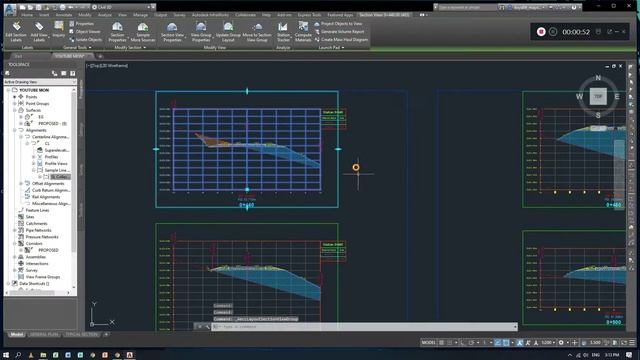The image size is (640, 360).
Task: Open Windows Start button
Action: [x=6, y=355]
